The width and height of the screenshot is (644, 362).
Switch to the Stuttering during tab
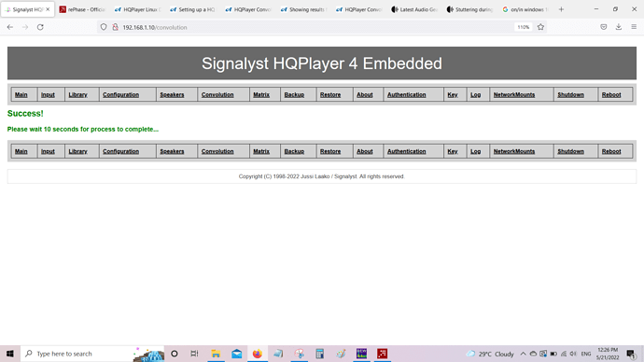click(469, 9)
